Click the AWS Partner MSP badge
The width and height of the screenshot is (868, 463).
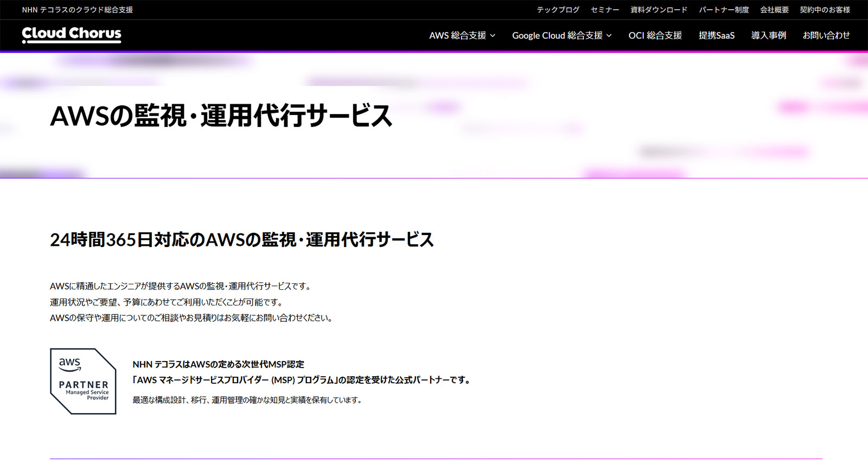[83, 381]
